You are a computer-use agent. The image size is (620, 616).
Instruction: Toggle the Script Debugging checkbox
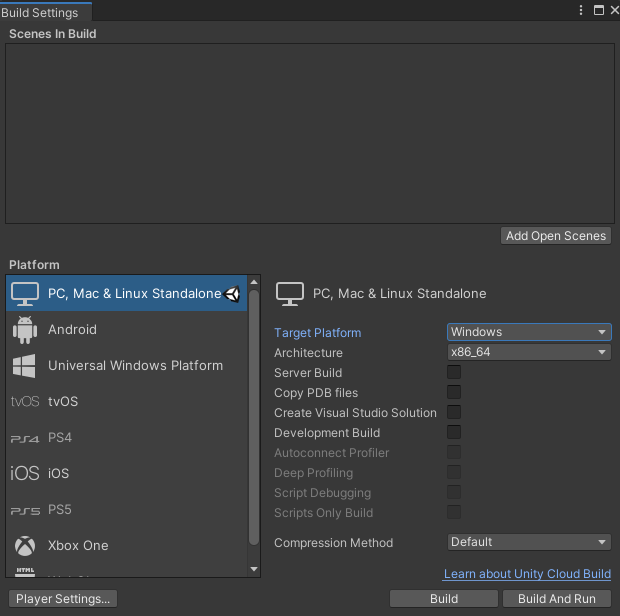coord(454,492)
